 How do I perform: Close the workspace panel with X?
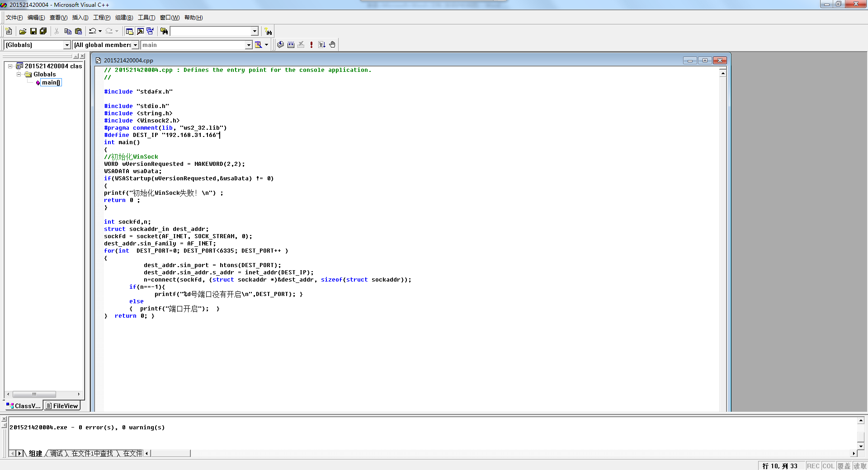tap(82, 56)
